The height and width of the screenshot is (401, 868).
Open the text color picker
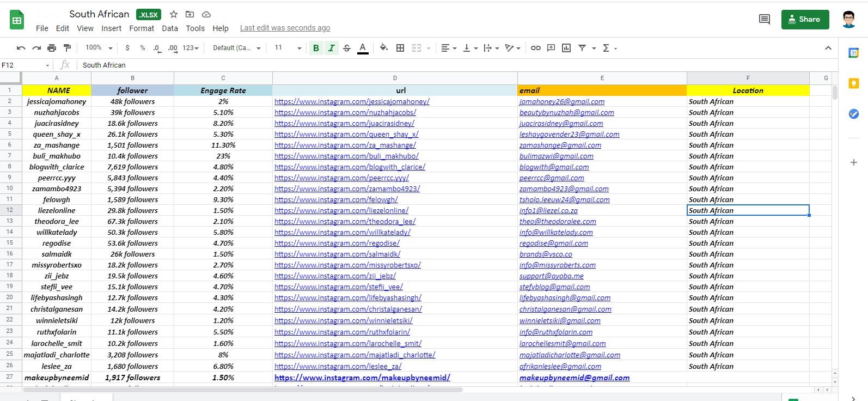(x=363, y=48)
